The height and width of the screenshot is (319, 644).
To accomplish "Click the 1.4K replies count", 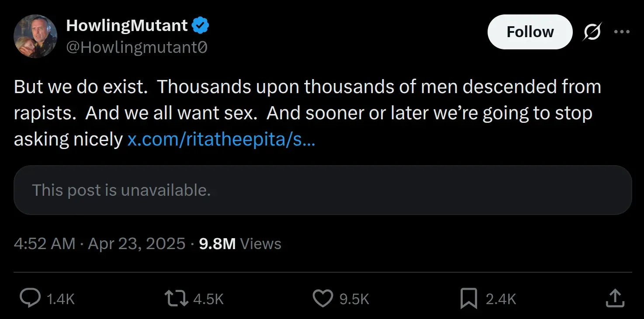I will [60, 299].
